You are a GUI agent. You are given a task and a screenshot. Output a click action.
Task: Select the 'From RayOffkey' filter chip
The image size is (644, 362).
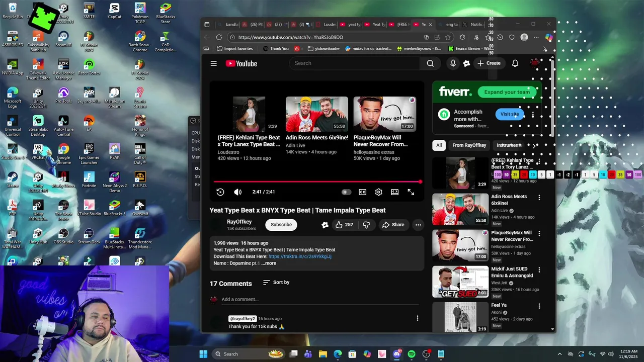click(469, 145)
